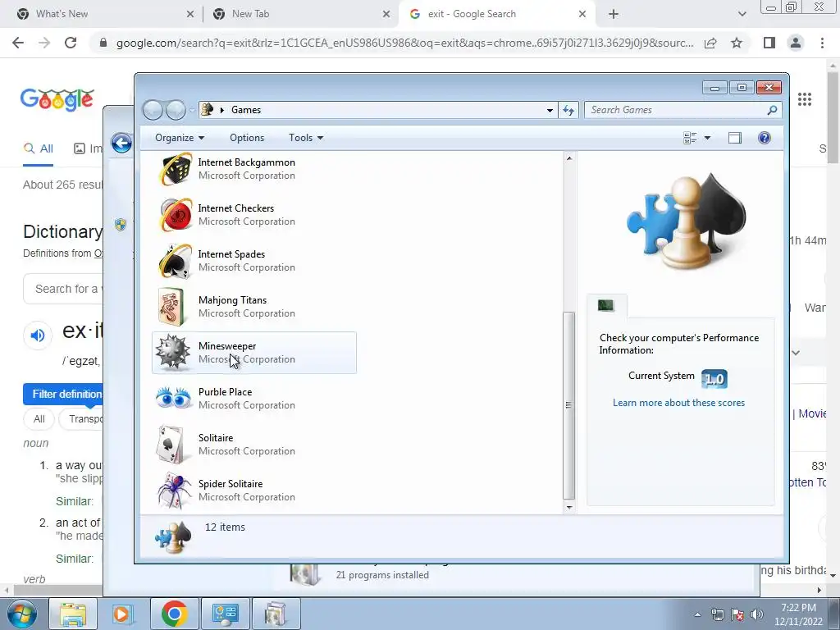Click the Chrome address bar URL
The width and height of the screenshot is (840, 630).
[x=404, y=43]
